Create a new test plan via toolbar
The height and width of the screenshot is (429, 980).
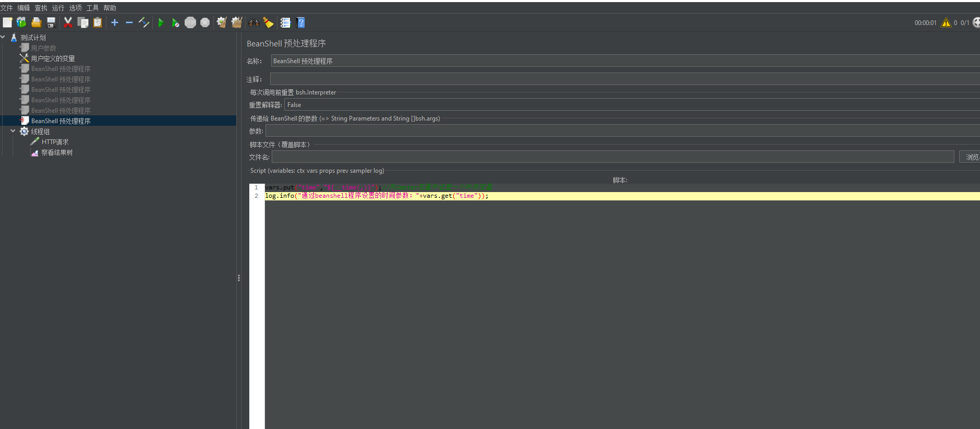(7, 22)
